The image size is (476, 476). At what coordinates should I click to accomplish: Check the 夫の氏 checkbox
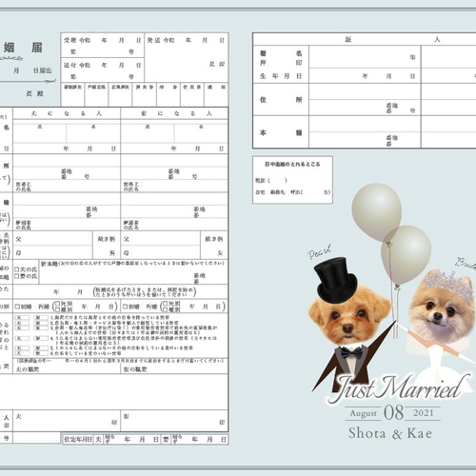(x=17, y=269)
